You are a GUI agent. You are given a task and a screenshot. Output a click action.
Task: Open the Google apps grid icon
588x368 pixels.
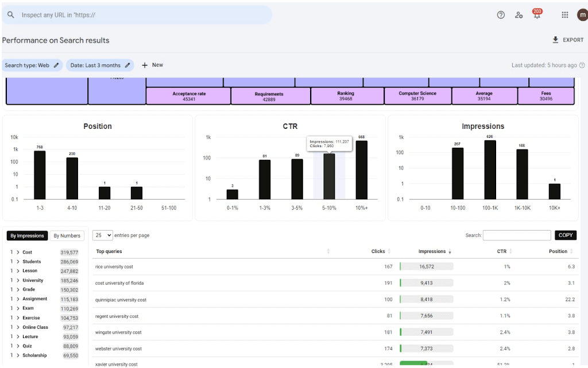pyautogui.click(x=565, y=15)
